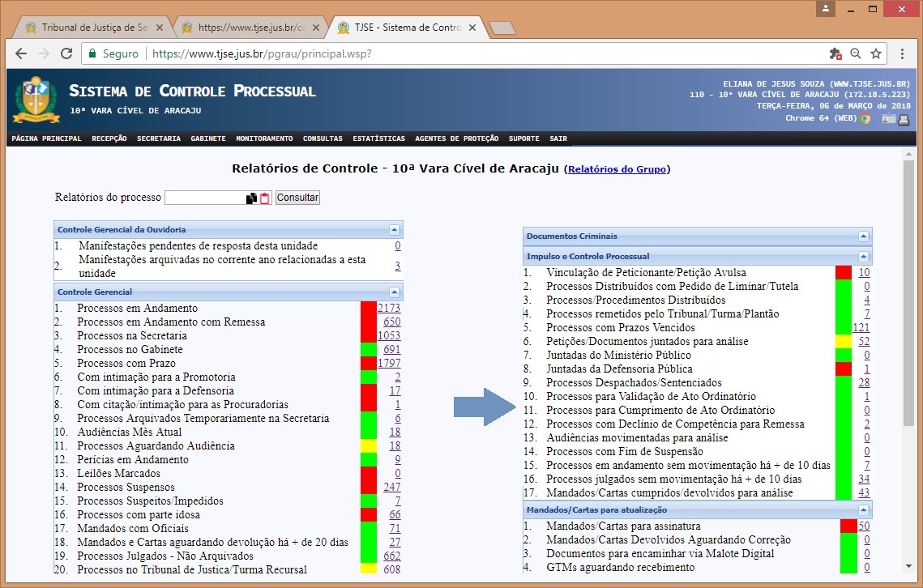Screen dimensions: 923x588
Task: Open the user ID card icon
Action: pyautogui.click(x=889, y=119)
